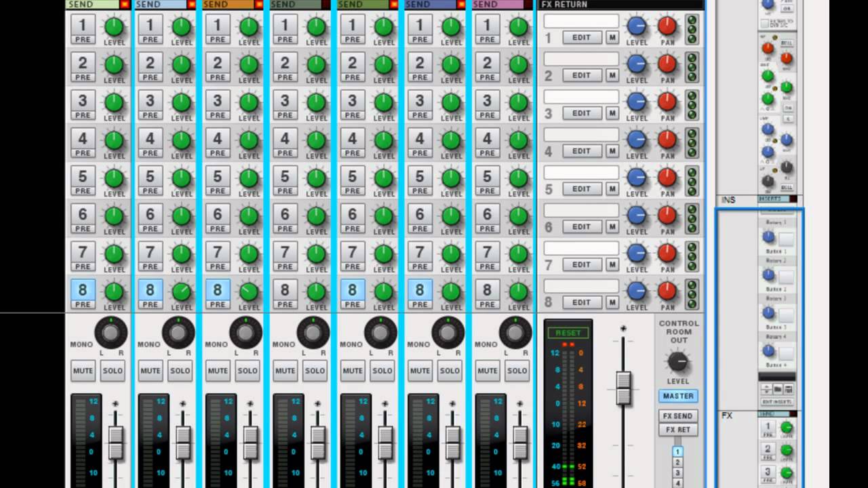The image size is (868, 488).
Task: Click the master section fader handle
Action: pyautogui.click(x=623, y=389)
